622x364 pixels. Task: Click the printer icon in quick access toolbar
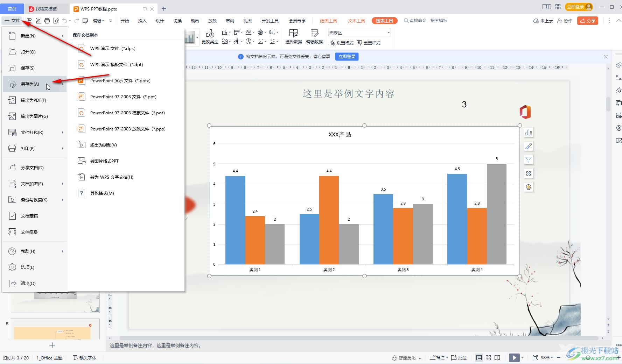47,21
